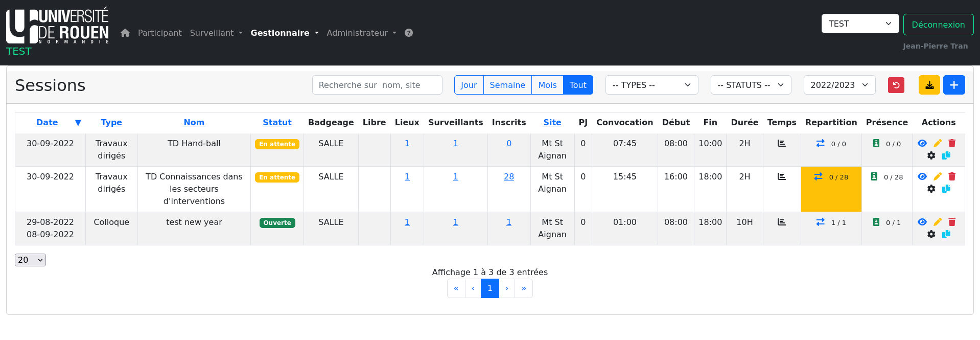Open the TYPES dropdown filter

(651, 85)
